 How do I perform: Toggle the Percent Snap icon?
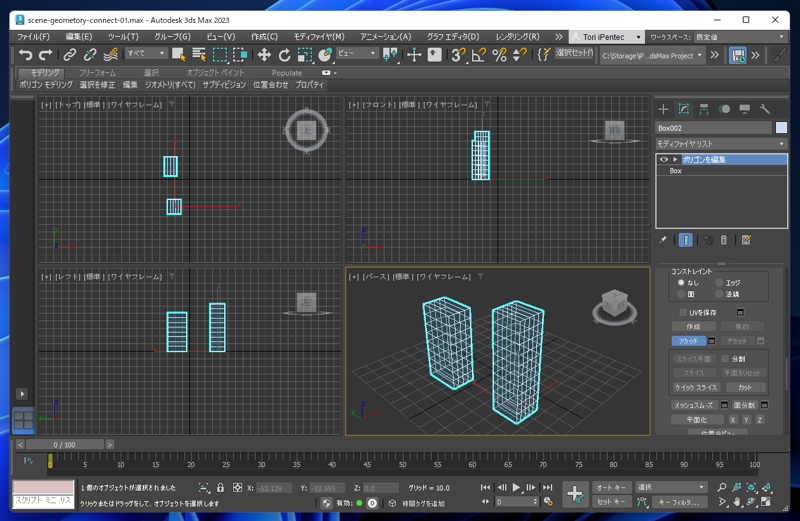(499, 54)
